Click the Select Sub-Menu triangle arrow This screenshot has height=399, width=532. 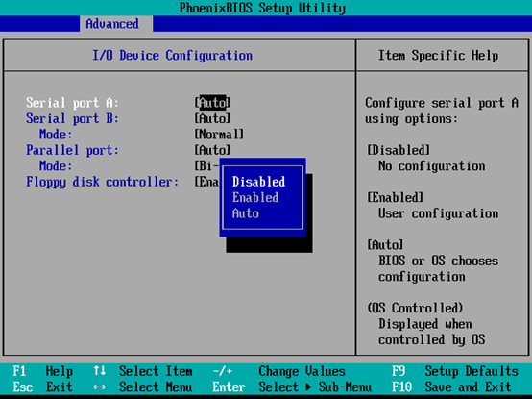pos(308,387)
